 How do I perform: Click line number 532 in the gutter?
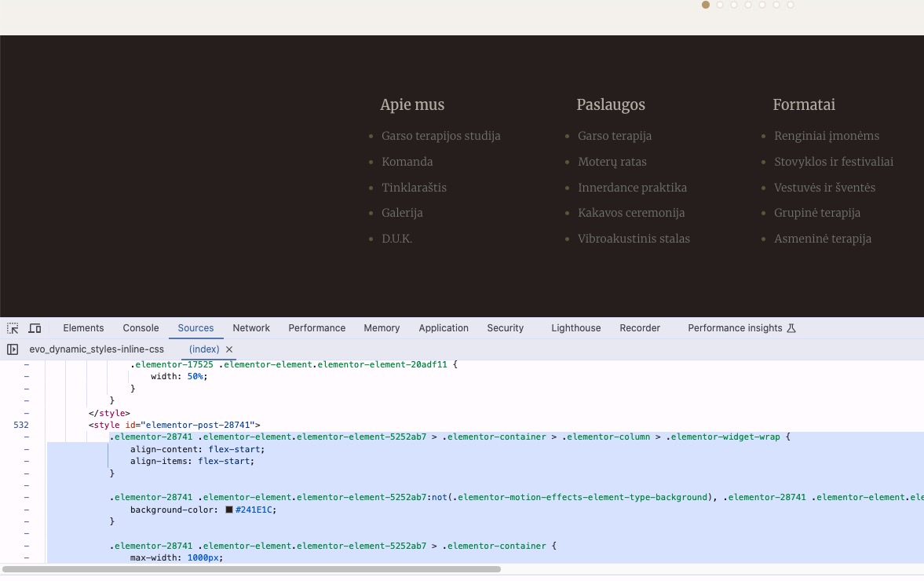click(x=21, y=425)
